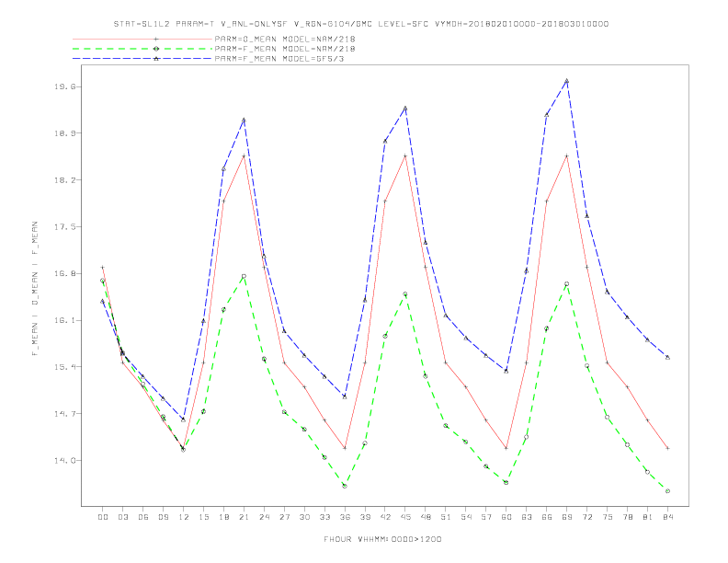Click x-axis forecast hour label 15
728x563 pixels.
[x=203, y=517]
